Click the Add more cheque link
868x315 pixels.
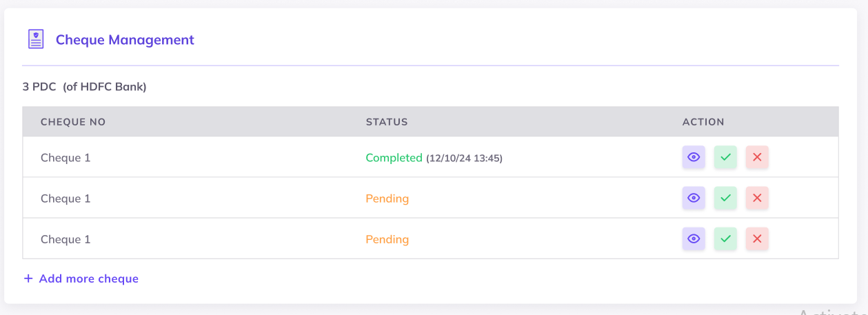click(88, 278)
